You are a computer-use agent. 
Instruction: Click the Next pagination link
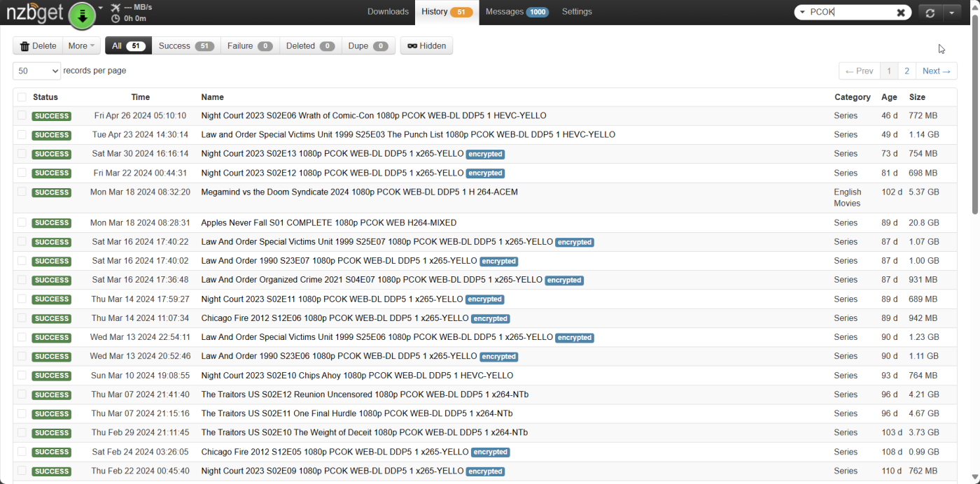tap(936, 71)
